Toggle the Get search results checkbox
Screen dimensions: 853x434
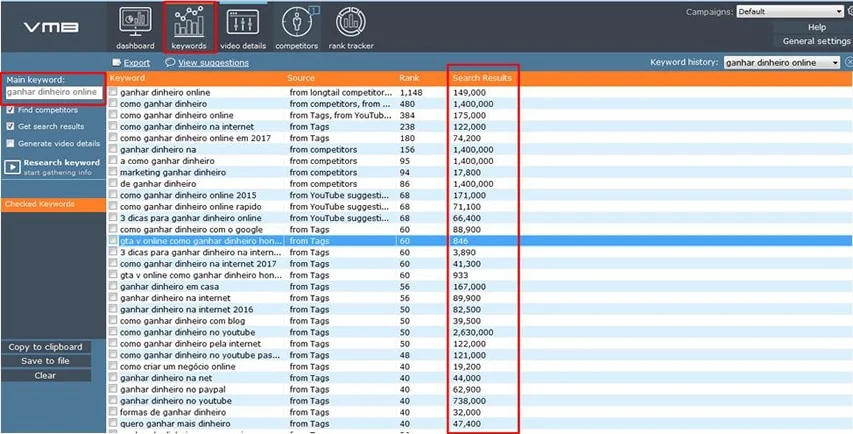[x=10, y=127]
